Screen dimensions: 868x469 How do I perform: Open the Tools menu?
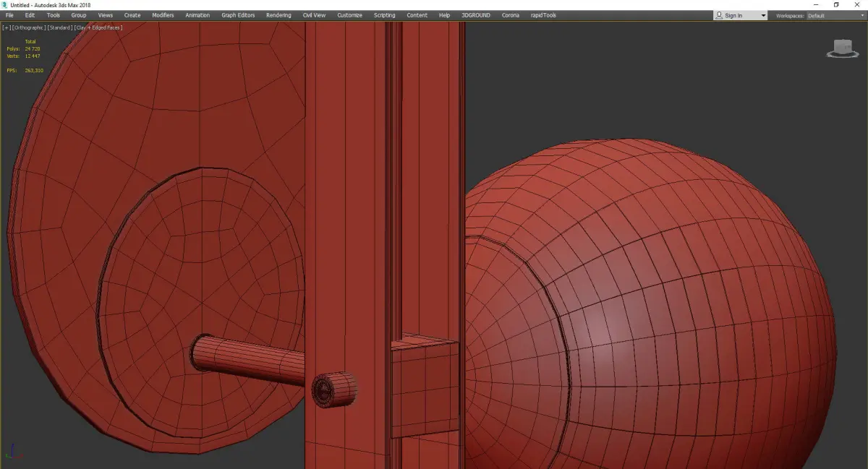click(54, 15)
